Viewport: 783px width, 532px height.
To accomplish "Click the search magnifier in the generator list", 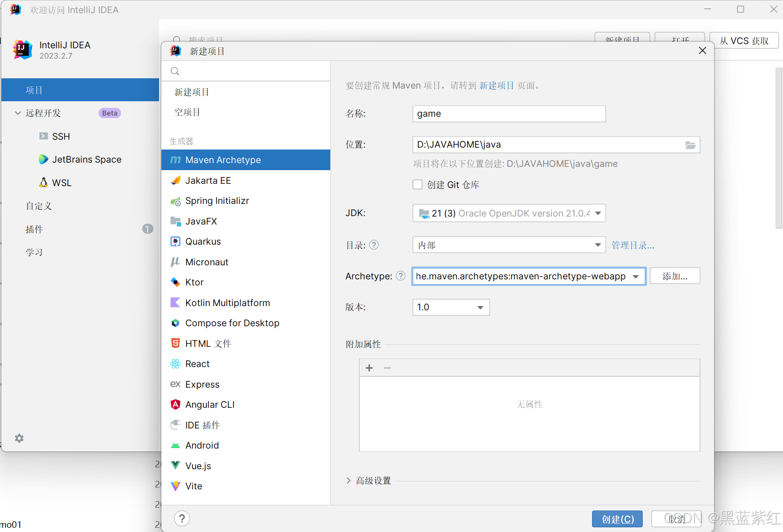I will pyautogui.click(x=175, y=71).
